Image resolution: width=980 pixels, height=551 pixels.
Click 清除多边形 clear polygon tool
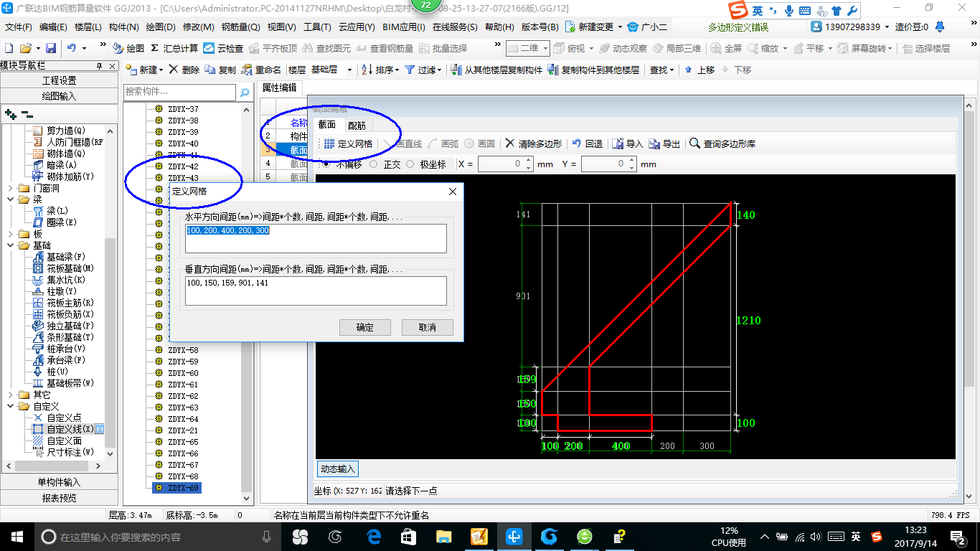(x=534, y=143)
